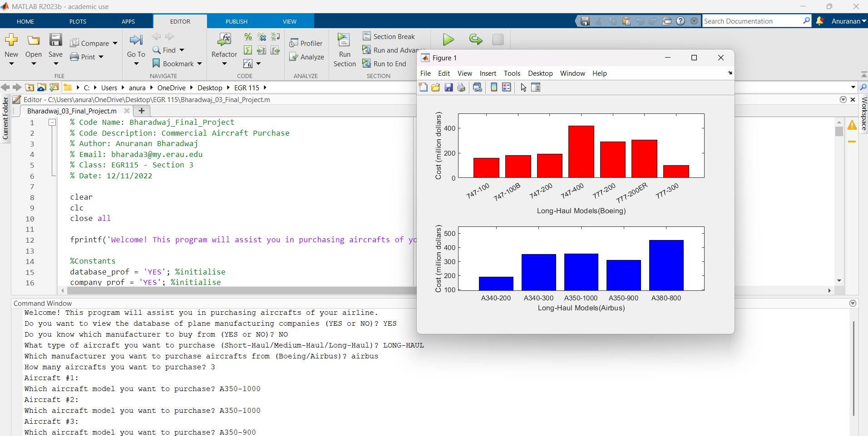Click the Link Plot icon in Figure 1 toolbar
This screenshot has height=436, width=868.
click(x=477, y=88)
